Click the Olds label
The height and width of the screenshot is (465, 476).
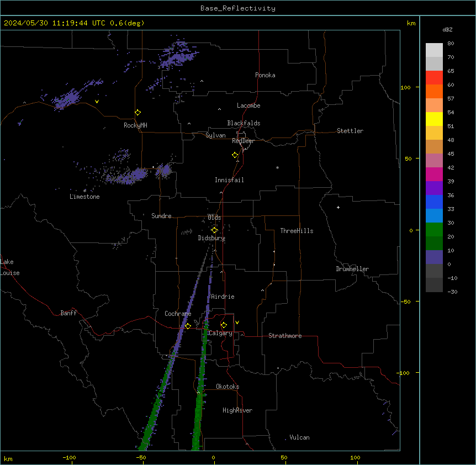tap(214, 218)
